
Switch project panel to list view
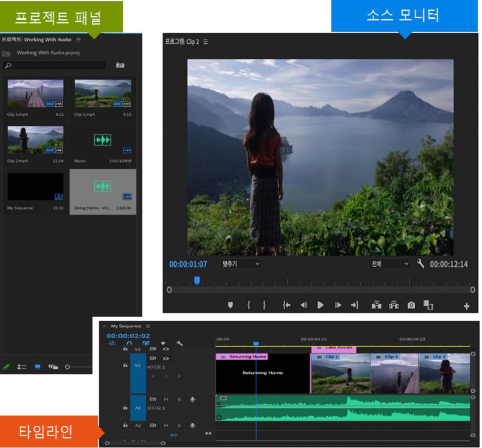coord(22,366)
